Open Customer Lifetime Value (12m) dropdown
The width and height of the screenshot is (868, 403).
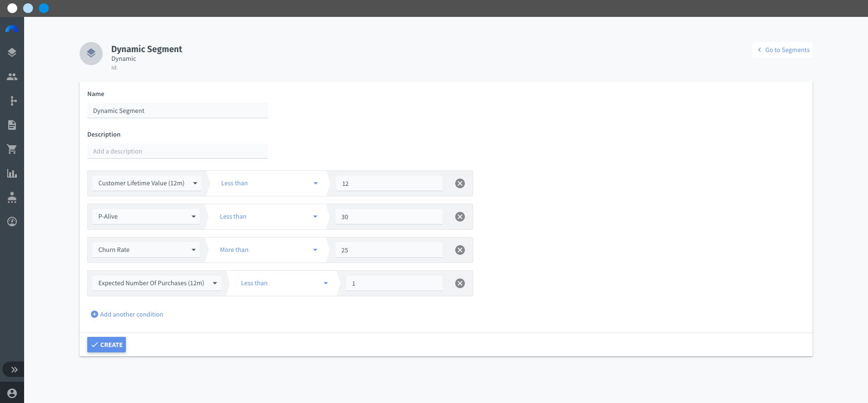pyautogui.click(x=147, y=183)
